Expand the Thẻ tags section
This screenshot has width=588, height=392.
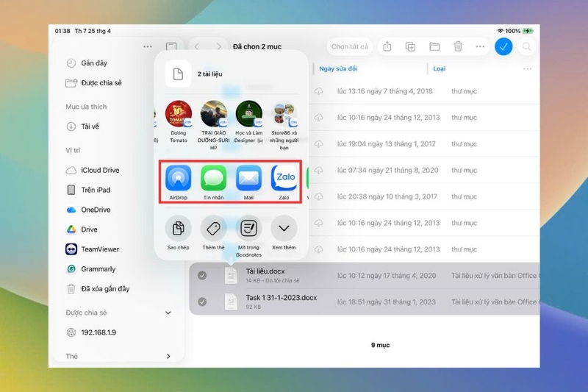tap(168, 357)
